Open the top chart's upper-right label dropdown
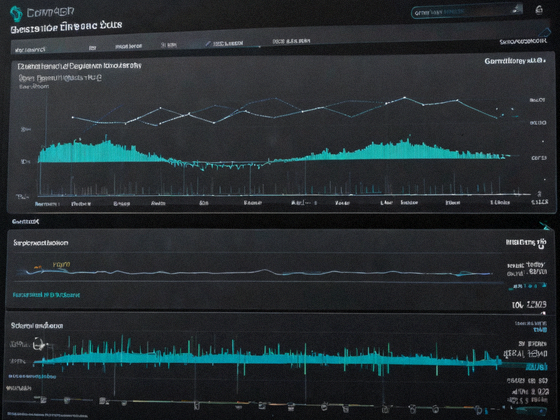 515,61
